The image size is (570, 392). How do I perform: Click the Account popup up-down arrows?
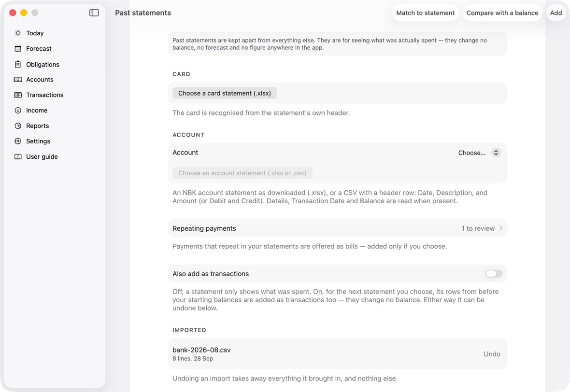click(496, 153)
